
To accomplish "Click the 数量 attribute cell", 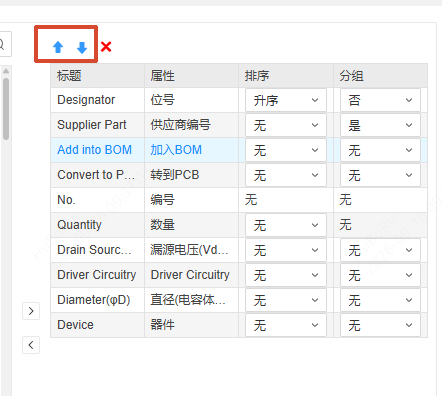I will tap(192, 225).
